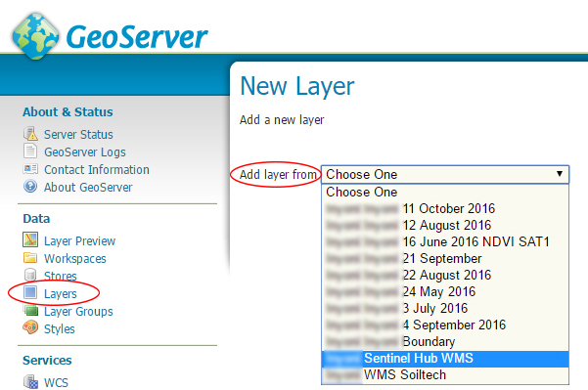The height and width of the screenshot is (390, 588).
Task: Click the Server Status warning icon
Action: [x=30, y=134]
